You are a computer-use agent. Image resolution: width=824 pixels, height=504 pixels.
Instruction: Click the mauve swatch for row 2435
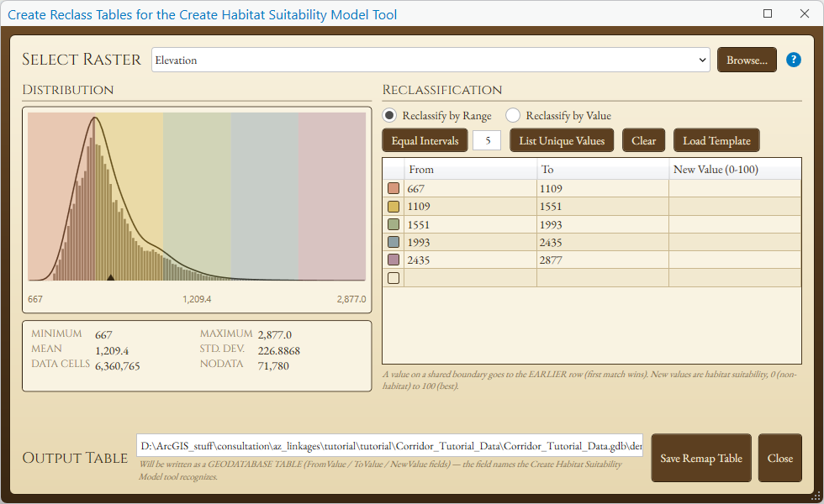point(394,260)
